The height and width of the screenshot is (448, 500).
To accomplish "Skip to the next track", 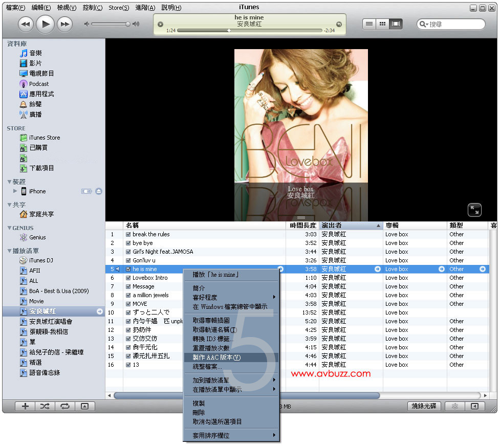I will coord(64,24).
